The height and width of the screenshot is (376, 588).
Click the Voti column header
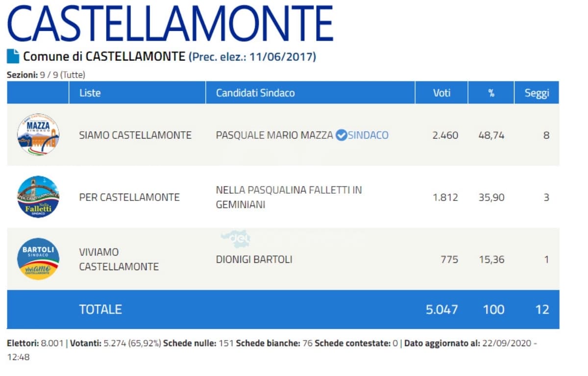441,93
